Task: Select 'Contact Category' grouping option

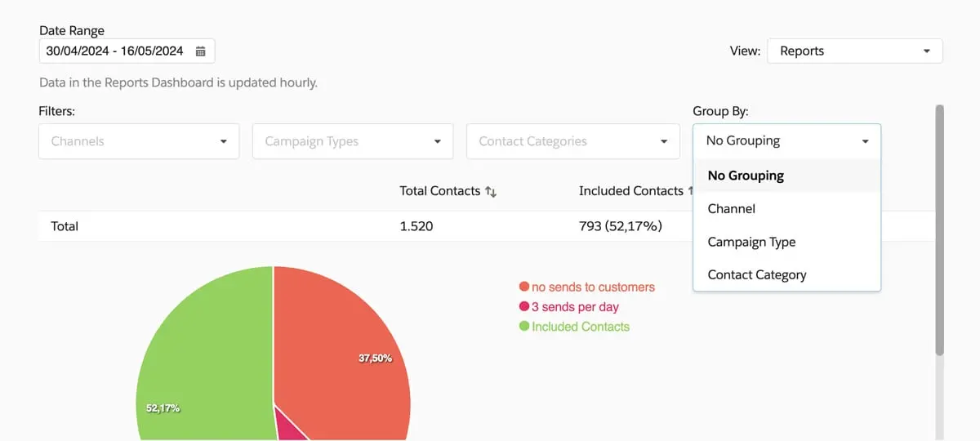Action: coord(757,275)
